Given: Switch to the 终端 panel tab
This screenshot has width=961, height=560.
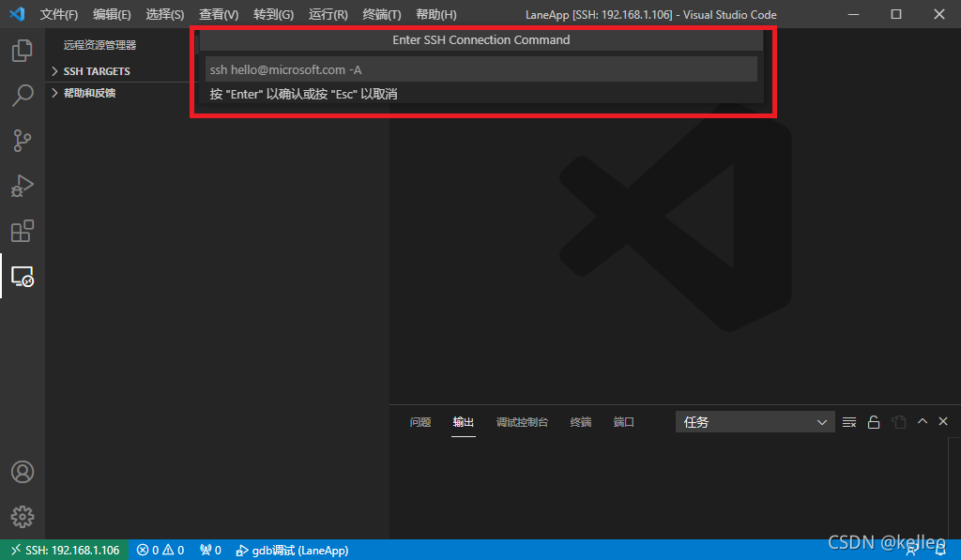Looking at the screenshot, I should [580, 422].
